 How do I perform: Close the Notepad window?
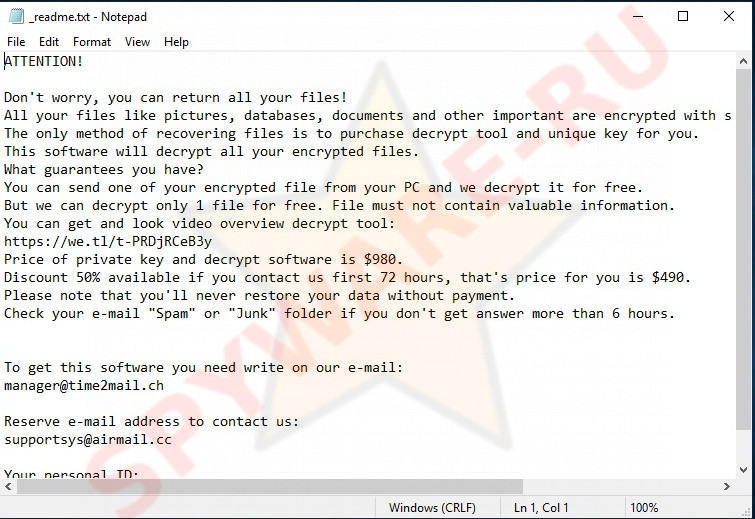(729, 16)
